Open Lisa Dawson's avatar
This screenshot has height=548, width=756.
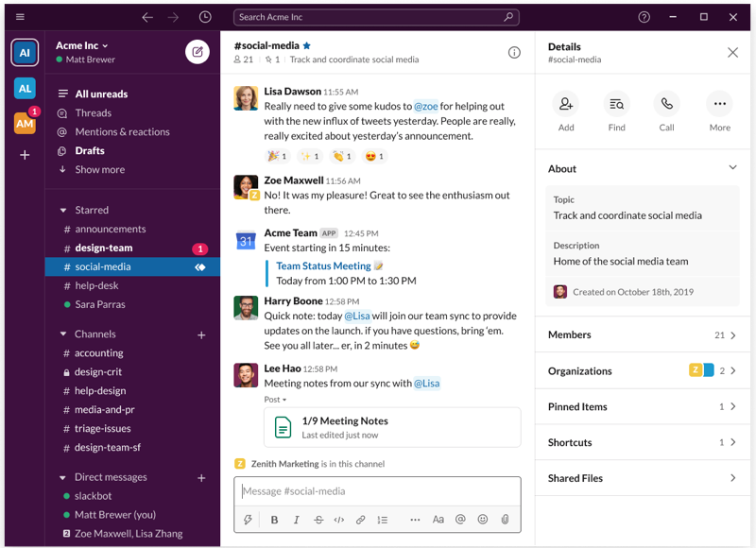point(246,98)
